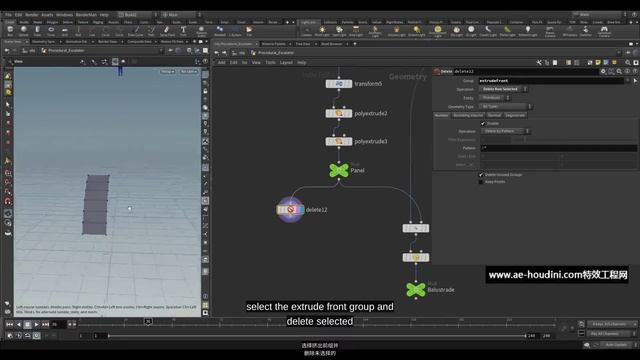Switch to the Bounding Volume tab
This screenshot has width=640, height=360.
click(x=468, y=116)
